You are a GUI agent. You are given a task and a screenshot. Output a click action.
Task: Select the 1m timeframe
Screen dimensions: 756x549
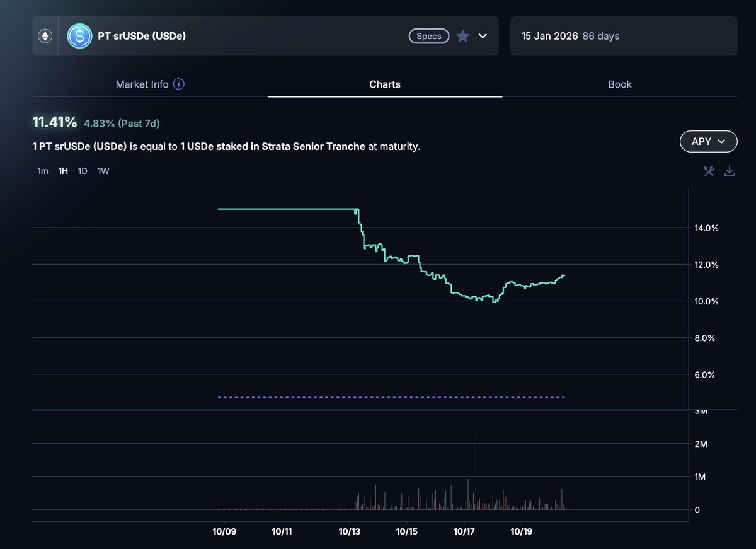pyautogui.click(x=43, y=171)
